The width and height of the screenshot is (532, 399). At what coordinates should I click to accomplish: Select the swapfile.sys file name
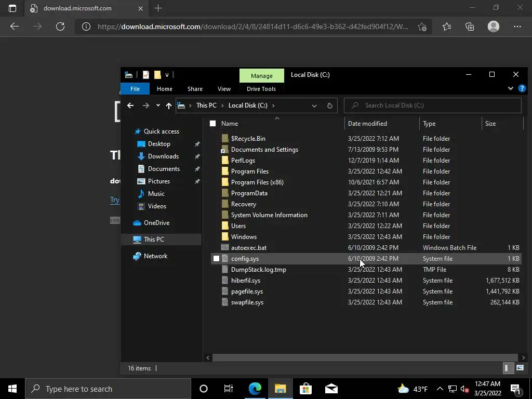coord(247,302)
